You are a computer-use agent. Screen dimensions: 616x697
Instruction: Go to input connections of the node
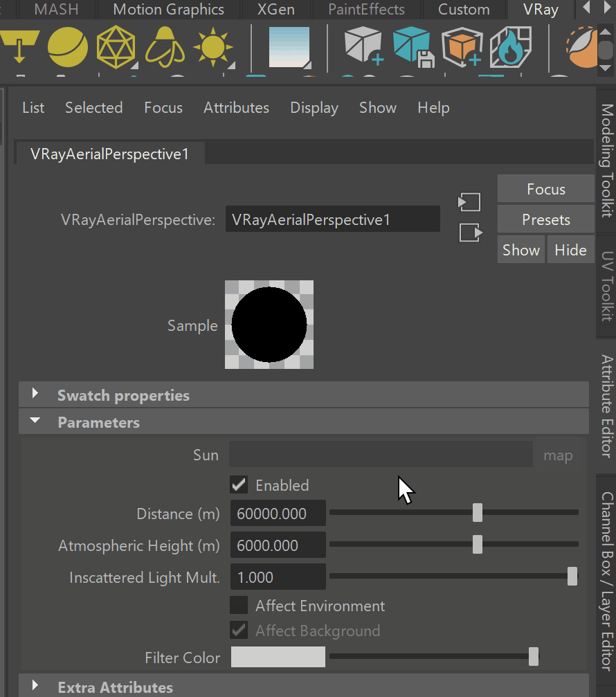(470, 202)
